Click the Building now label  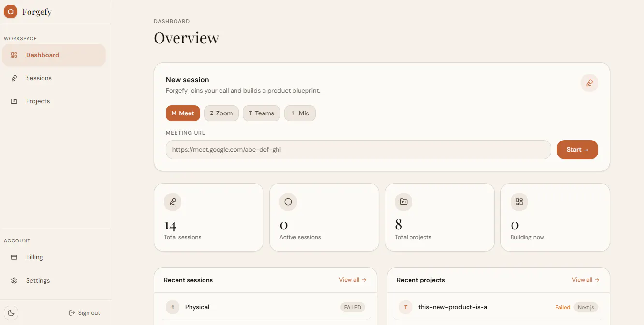pos(527,237)
